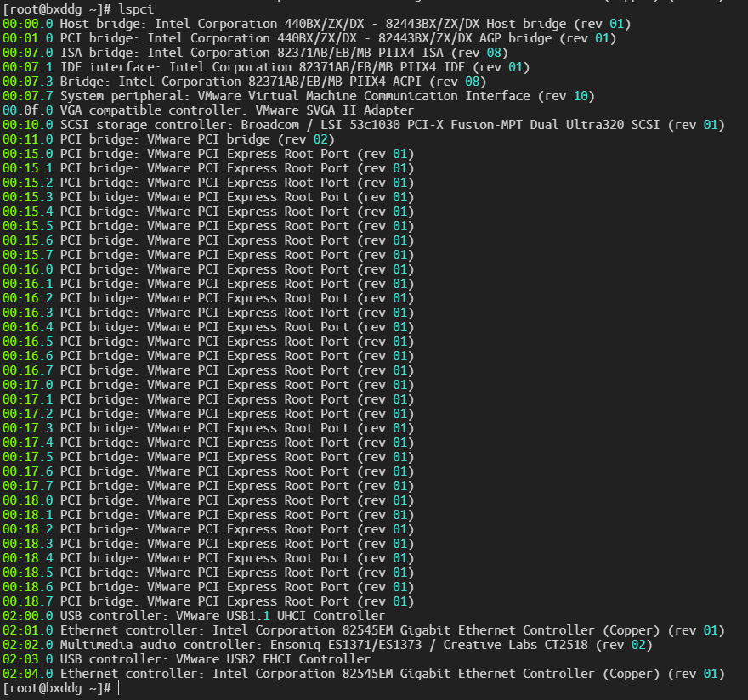748x700 pixels.
Task: Click the 00:18.3 Root Port line
Action: click(x=208, y=543)
